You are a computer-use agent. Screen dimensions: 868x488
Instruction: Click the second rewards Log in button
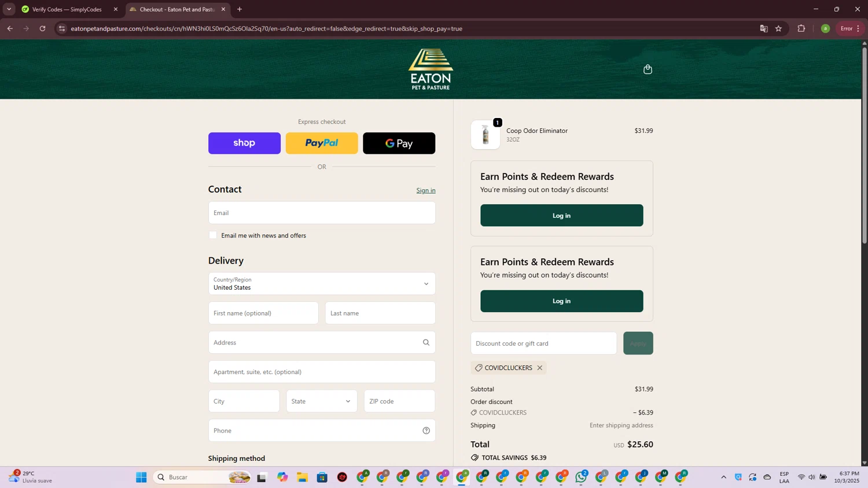pos(561,301)
